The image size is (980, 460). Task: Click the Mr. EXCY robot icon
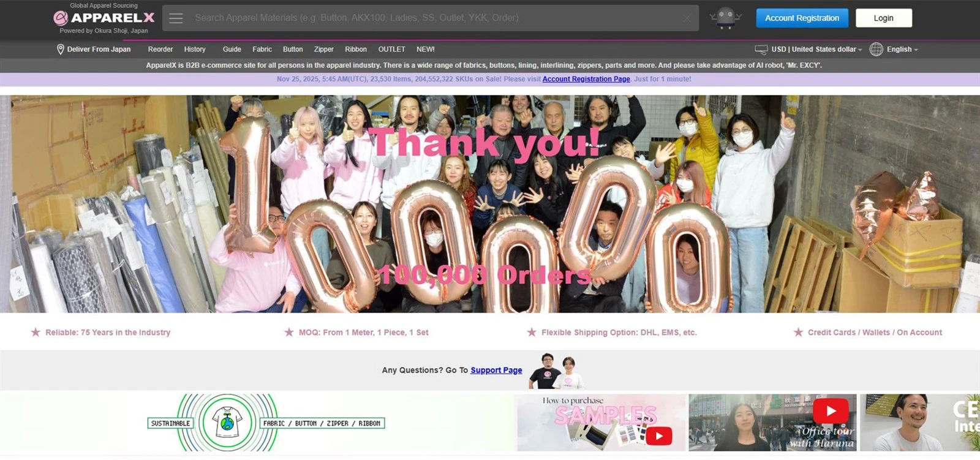tap(725, 18)
